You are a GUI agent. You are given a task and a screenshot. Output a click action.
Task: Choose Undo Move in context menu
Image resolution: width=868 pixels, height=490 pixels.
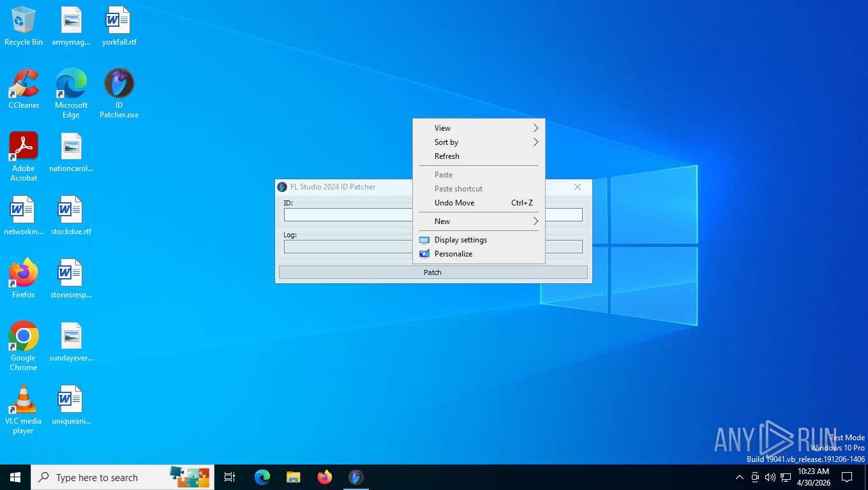[479, 203]
